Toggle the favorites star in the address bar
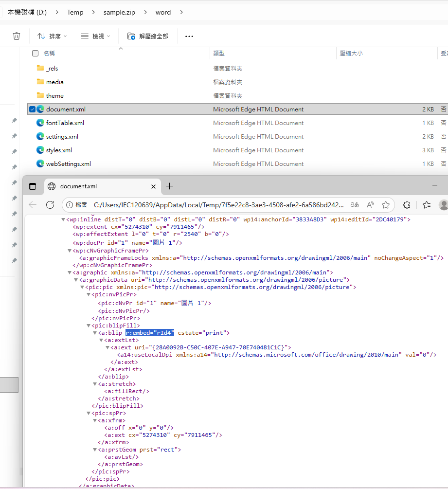 coord(386,205)
